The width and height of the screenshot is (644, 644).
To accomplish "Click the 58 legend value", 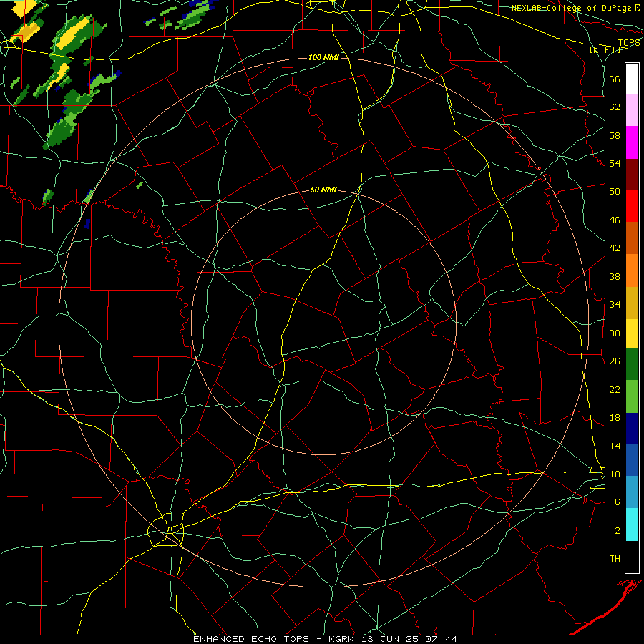I will pos(615,135).
